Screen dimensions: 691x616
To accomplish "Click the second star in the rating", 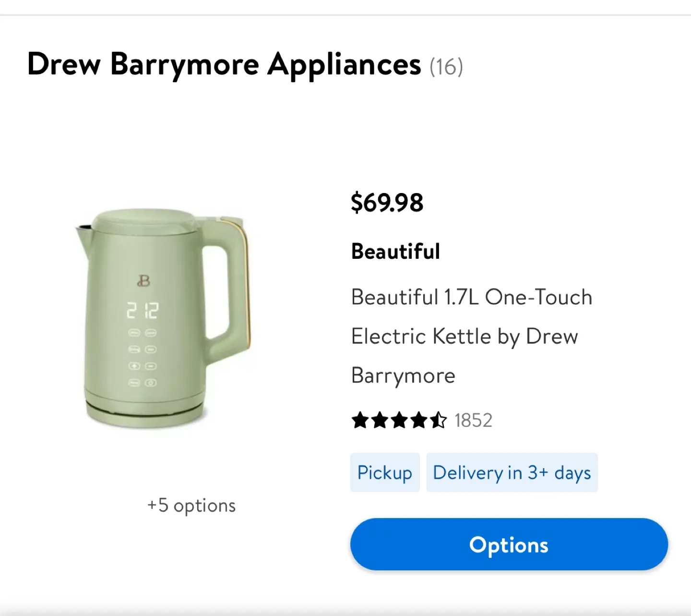I will coord(380,421).
